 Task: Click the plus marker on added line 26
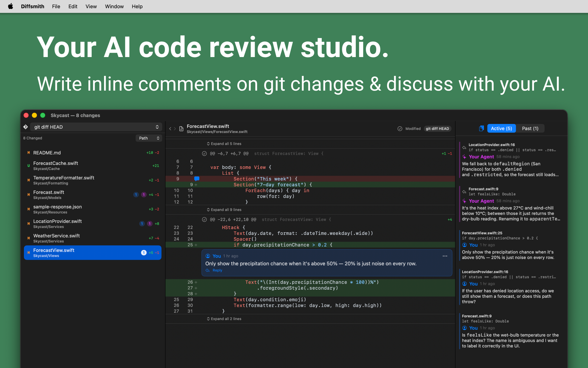click(x=196, y=282)
